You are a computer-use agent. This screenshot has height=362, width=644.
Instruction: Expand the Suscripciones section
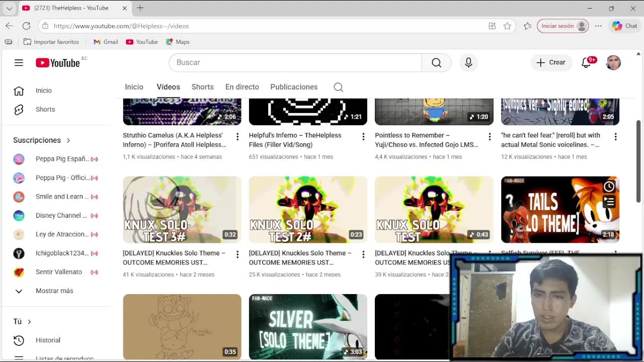(42, 140)
